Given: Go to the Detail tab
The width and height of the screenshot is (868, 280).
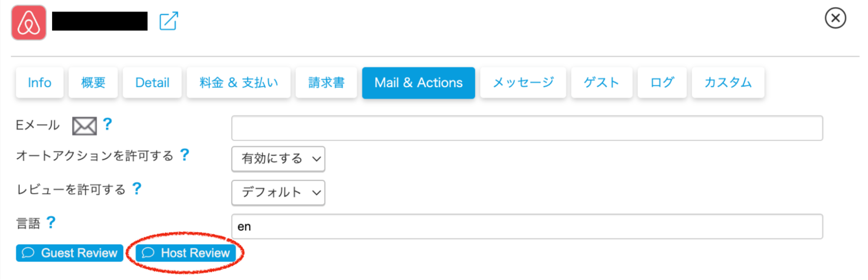Looking at the screenshot, I should tap(152, 83).
